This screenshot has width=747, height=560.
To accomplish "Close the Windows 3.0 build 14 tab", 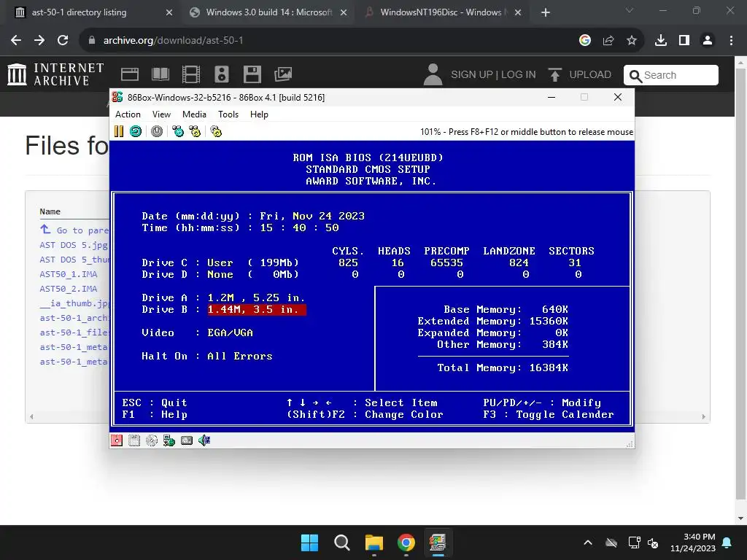I will pos(344,12).
